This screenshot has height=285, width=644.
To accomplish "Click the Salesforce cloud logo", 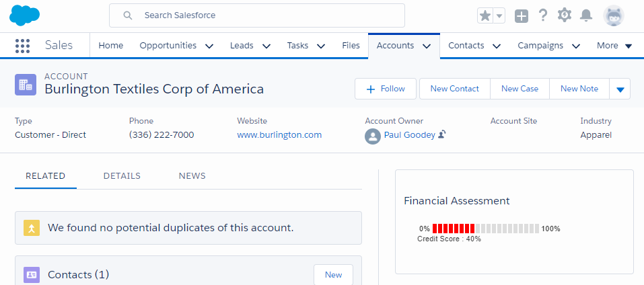I will point(24,15).
